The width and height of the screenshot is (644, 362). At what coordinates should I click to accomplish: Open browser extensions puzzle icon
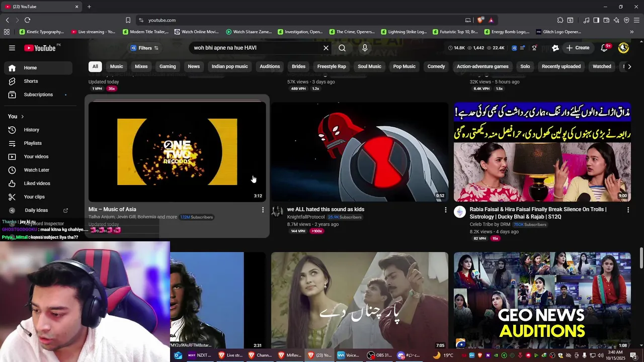coord(560,20)
